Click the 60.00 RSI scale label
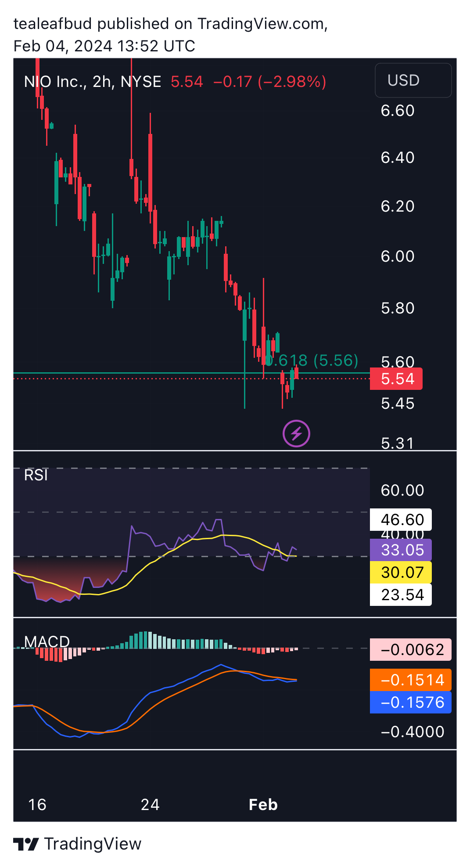 click(x=402, y=490)
